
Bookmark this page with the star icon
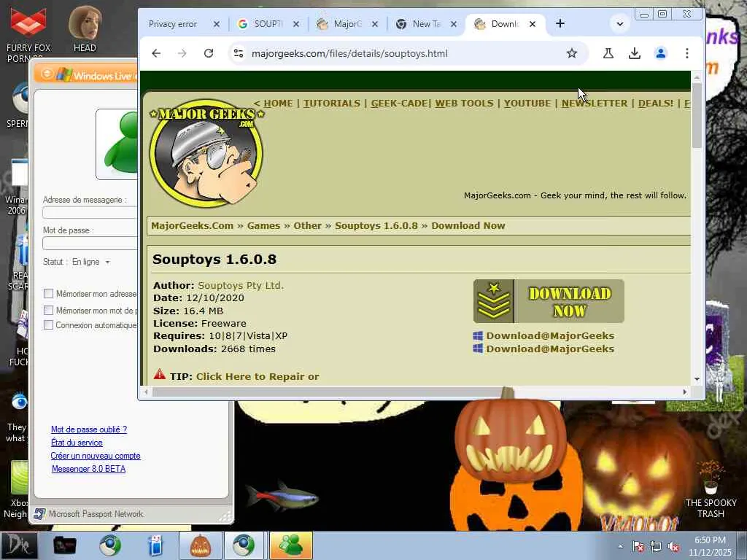pyautogui.click(x=572, y=53)
